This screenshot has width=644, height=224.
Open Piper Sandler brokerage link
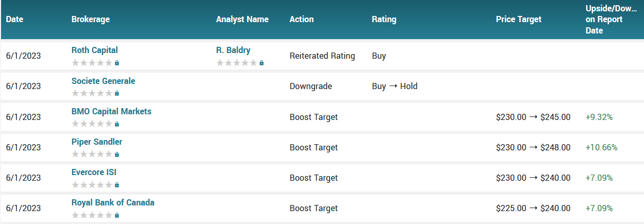click(x=97, y=142)
